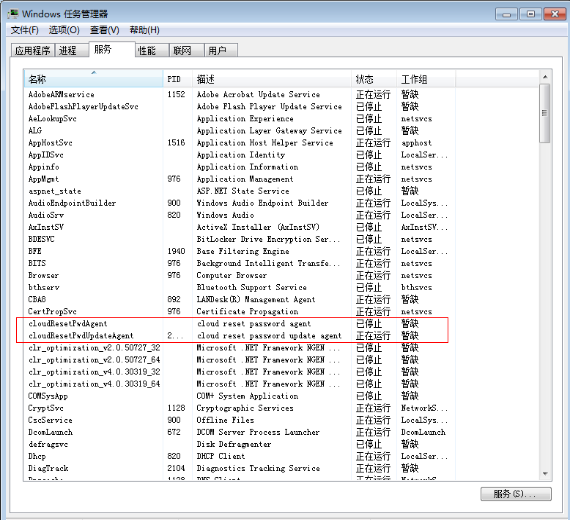Click the scrollbar up arrow
The image size is (570, 520).
(x=545, y=77)
